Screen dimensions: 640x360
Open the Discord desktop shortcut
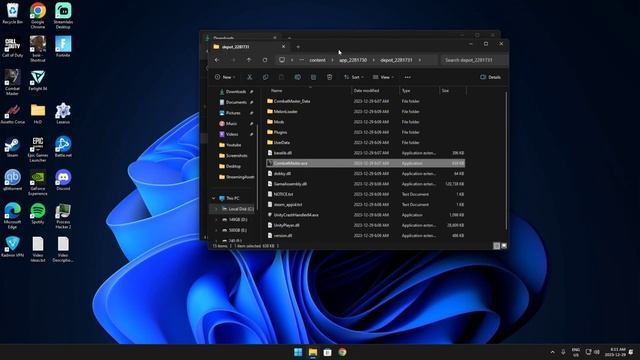click(x=63, y=180)
